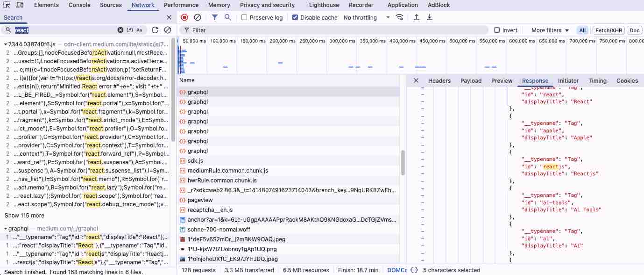Enable the Invert filter checkbox
The width and height of the screenshot is (644, 275).
click(x=497, y=30)
